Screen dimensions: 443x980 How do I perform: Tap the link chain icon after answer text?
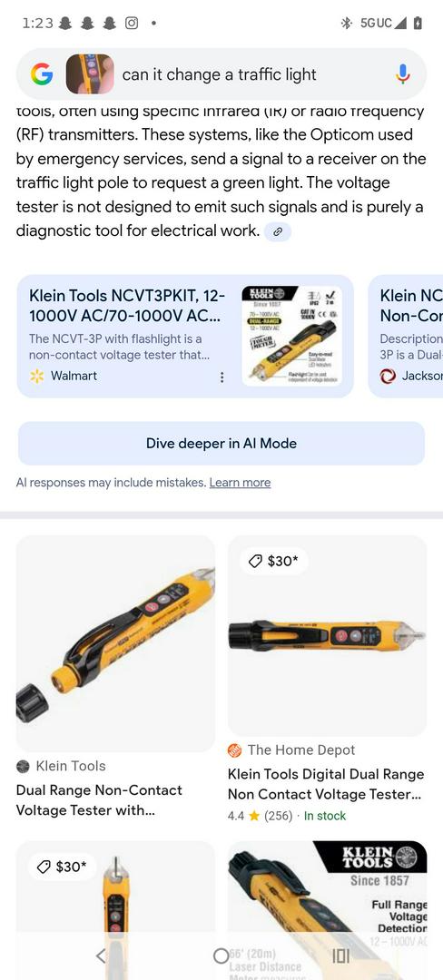278,231
